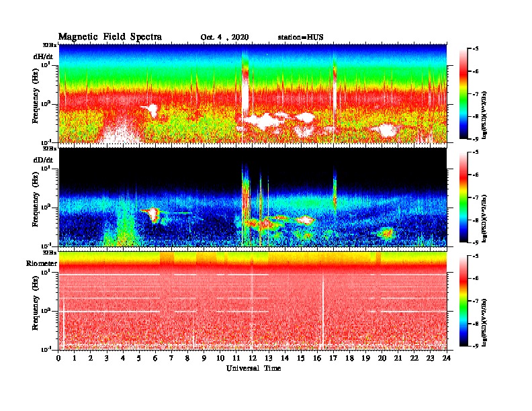Screen dimensions: 532x411
Task: Select the Riometer spectrogram panel
Action: tap(253, 301)
